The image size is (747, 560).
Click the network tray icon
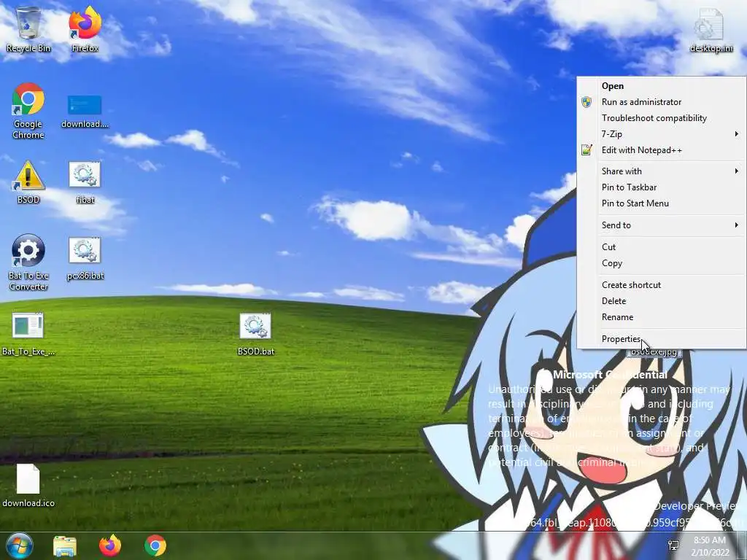tap(673, 545)
